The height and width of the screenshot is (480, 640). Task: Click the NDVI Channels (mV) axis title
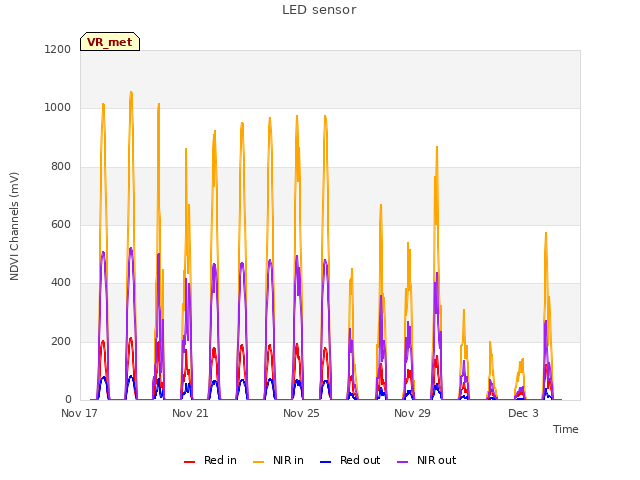(x=14, y=226)
